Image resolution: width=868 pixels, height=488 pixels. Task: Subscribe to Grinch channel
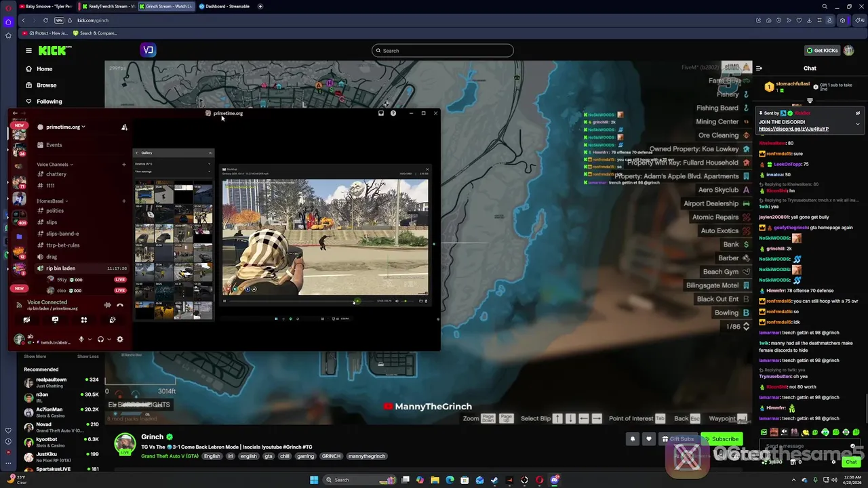point(722,439)
